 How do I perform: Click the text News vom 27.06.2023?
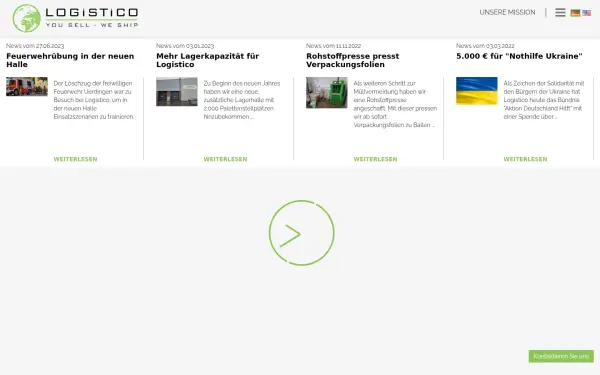point(35,46)
